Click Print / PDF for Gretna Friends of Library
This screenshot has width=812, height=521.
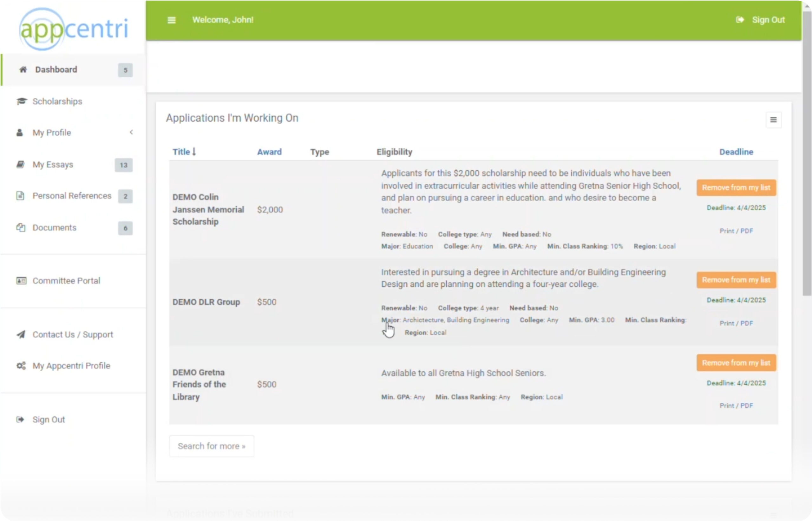pyautogui.click(x=736, y=405)
